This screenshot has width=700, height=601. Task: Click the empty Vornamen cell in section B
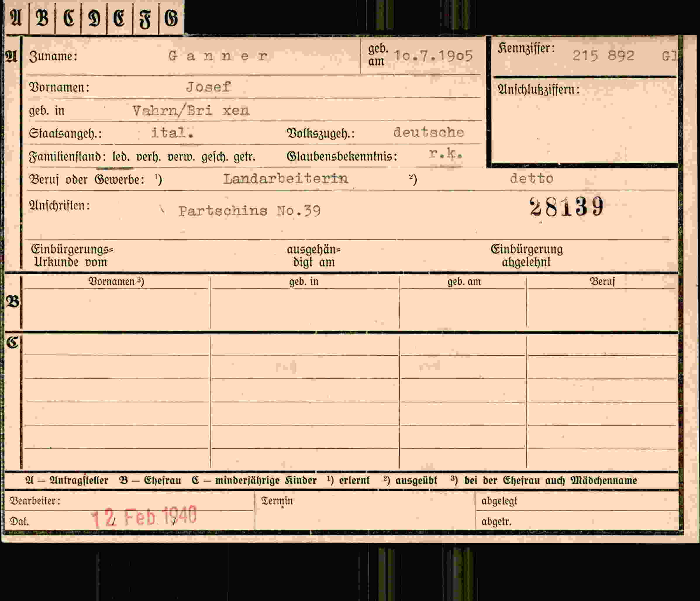pos(117,308)
